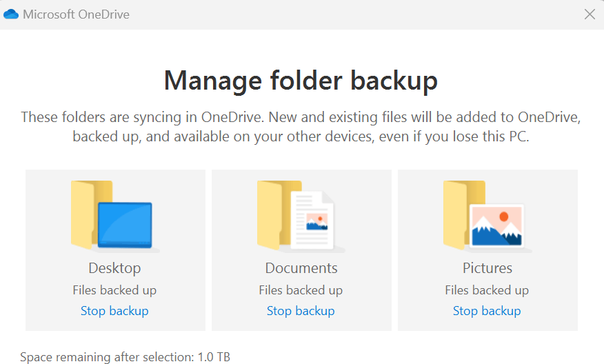604x364 pixels.
Task: Click the Desktop folder icon
Action: (114, 216)
